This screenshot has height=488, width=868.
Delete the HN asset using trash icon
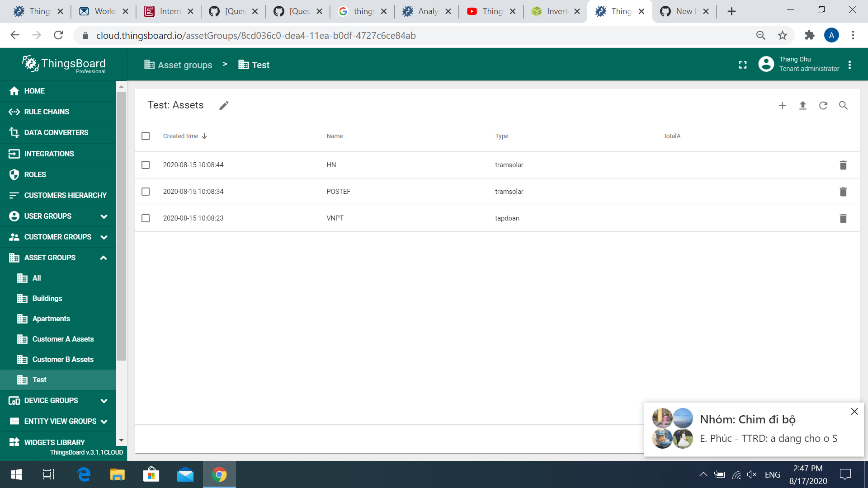(x=843, y=165)
